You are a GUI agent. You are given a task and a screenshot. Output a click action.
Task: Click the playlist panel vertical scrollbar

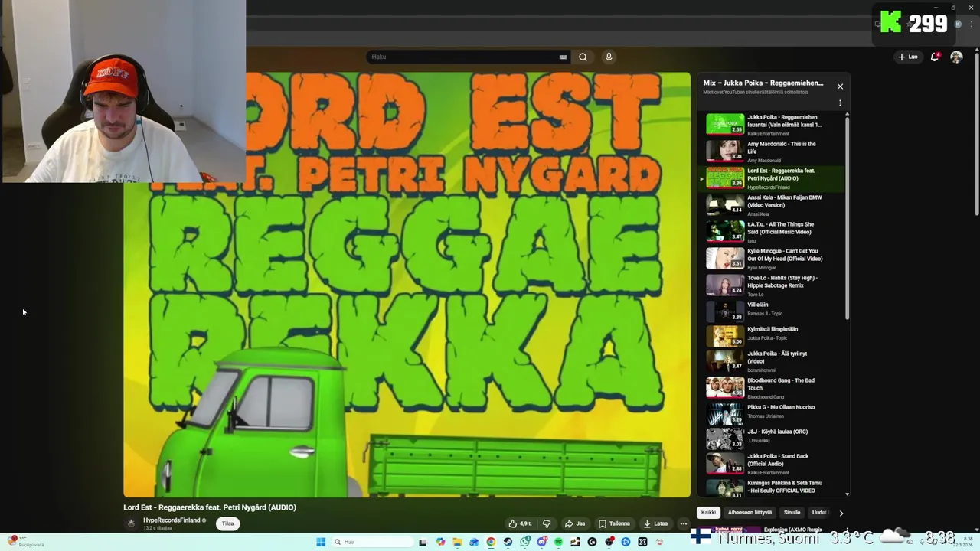(x=847, y=217)
